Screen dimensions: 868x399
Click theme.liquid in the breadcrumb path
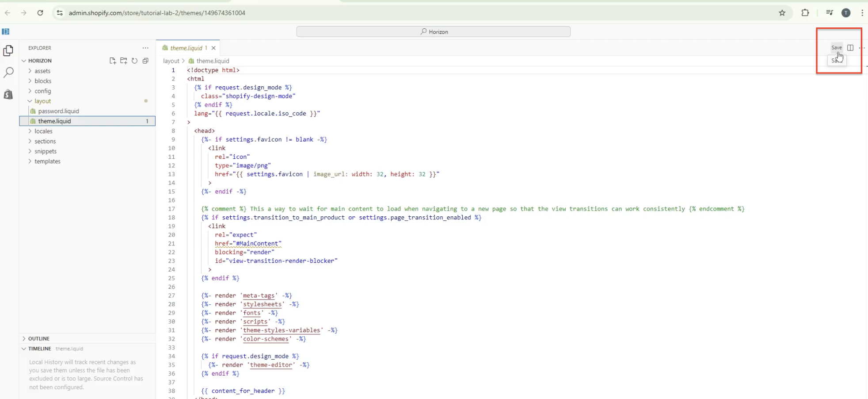click(x=213, y=61)
